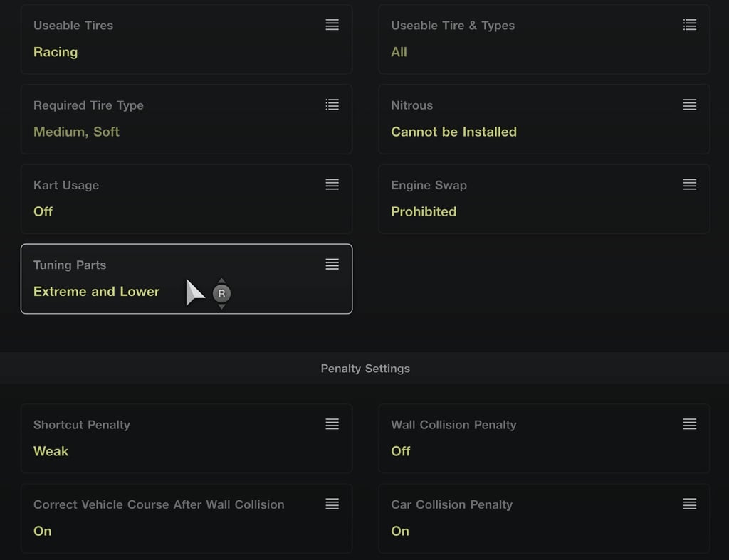Open the Useable Tires list icon
The width and height of the screenshot is (729, 560).
coord(332,25)
